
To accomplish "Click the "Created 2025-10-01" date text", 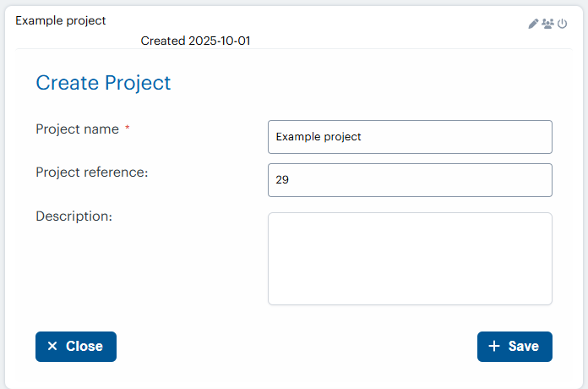I will pyautogui.click(x=196, y=40).
